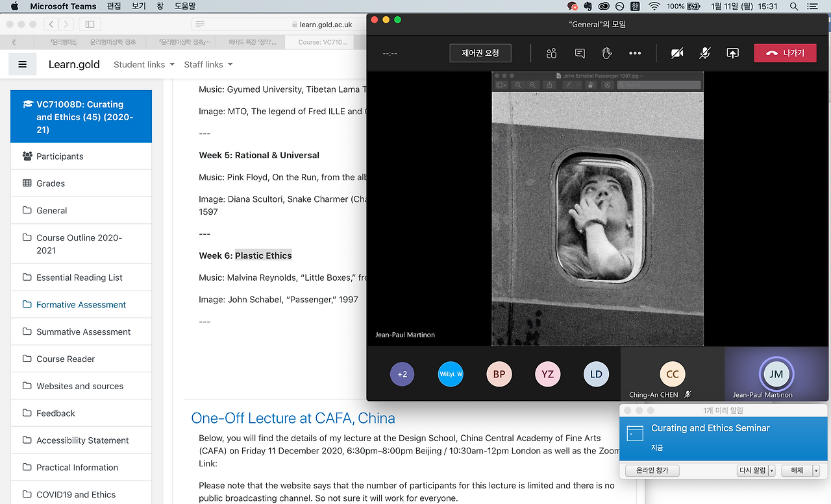The height and width of the screenshot is (504, 831).
Task: Click the One-Off Lecture at CAFA, China heading
Action: [x=293, y=418]
